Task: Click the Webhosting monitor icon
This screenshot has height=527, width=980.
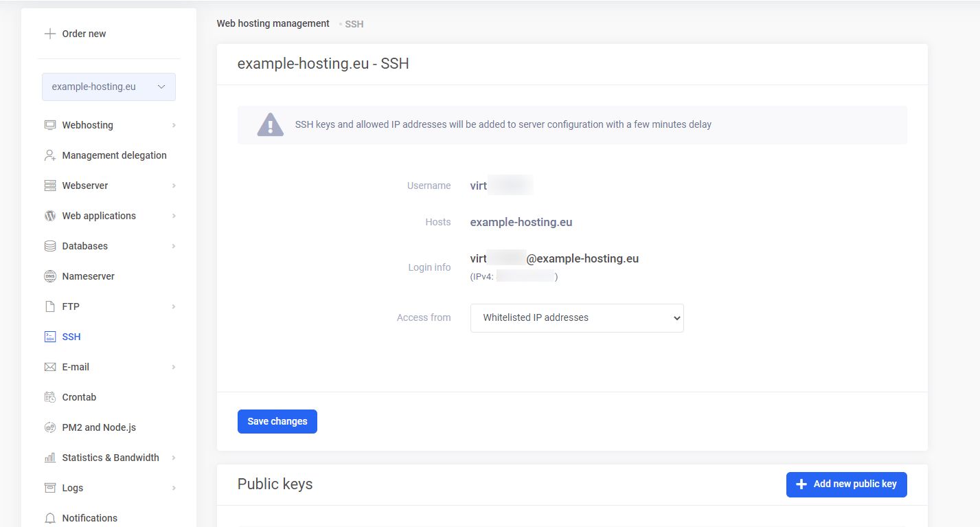Action: pos(50,125)
